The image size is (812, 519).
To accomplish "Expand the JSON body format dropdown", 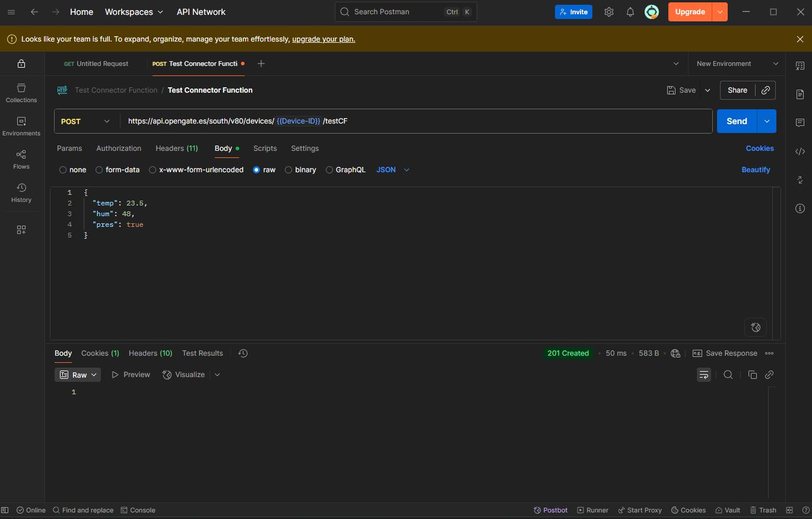I will coord(393,170).
